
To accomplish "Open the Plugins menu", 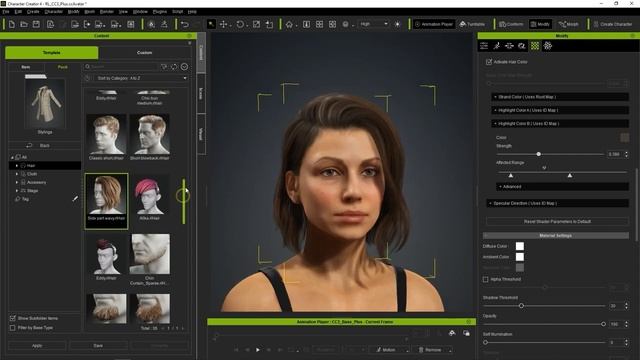I will tap(160, 12).
